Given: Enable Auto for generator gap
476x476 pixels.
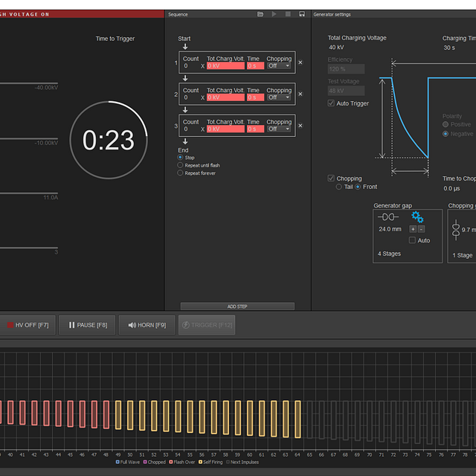Looking at the screenshot, I should [x=413, y=240].
